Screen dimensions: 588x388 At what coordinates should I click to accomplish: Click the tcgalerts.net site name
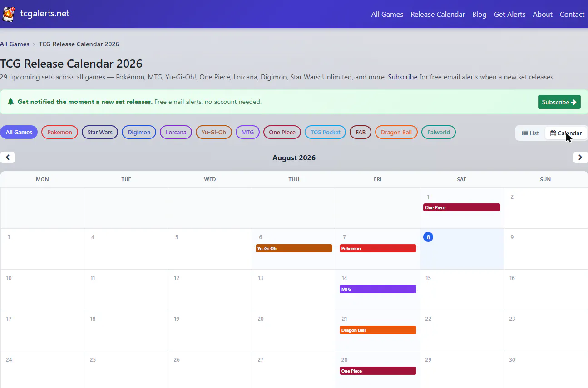tap(45, 14)
